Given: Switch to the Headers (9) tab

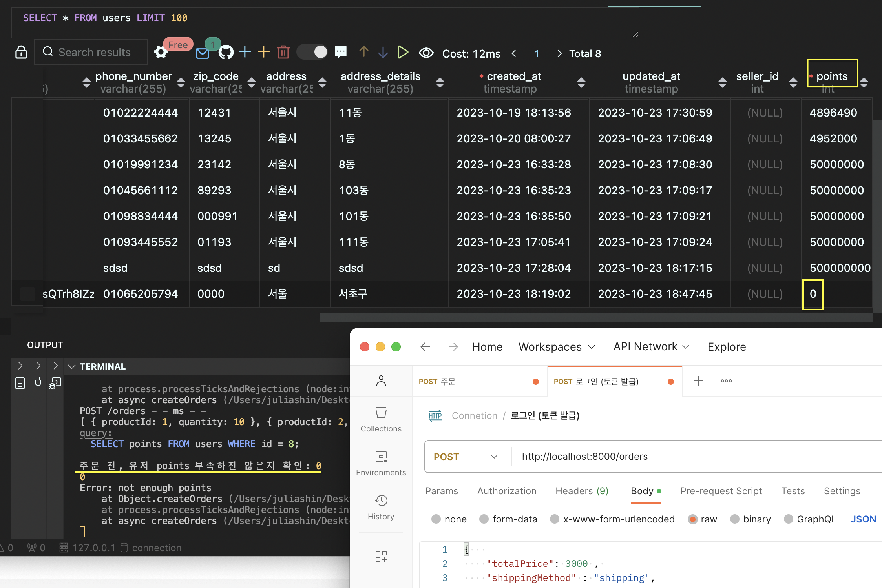Looking at the screenshot, I should coord(582,491).
